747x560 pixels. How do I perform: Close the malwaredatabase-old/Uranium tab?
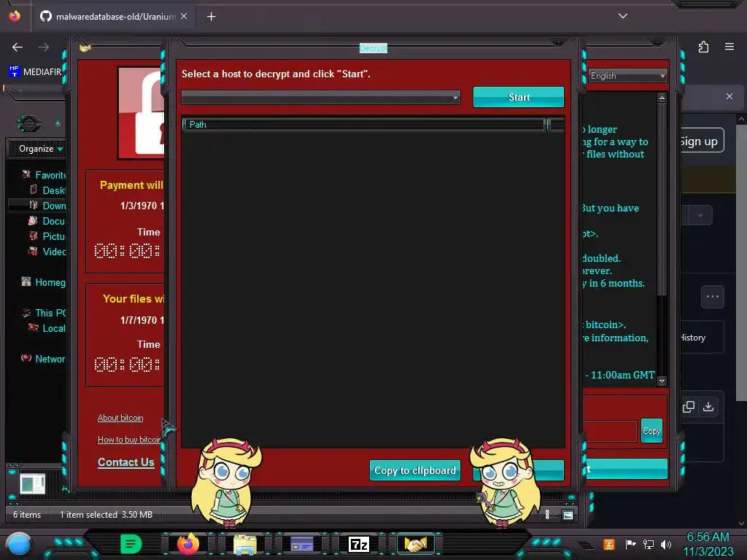[184, 16]
